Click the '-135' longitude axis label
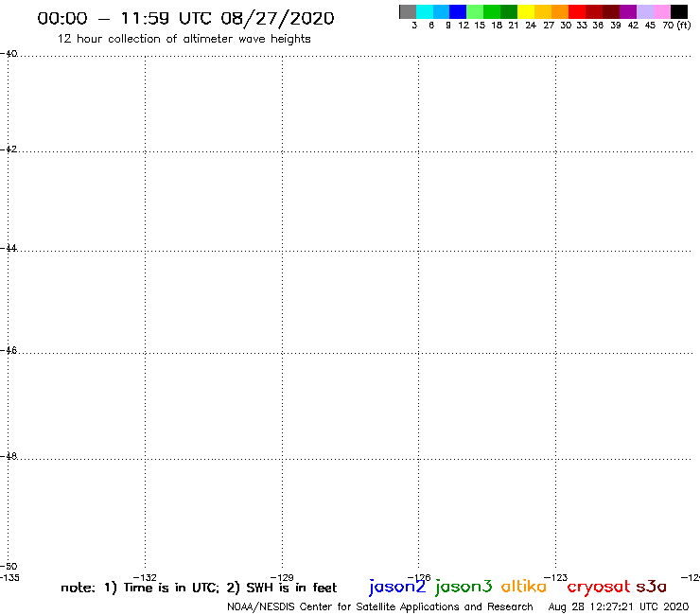Viewport: 700px width, 615px height. (x=10, y=577)
